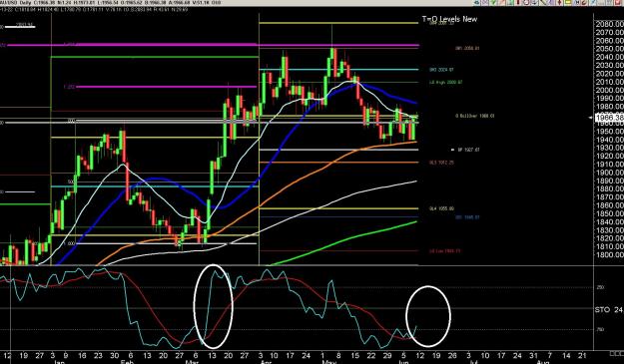The width and height of the screenshot is (624, 364).
Task: Click the 1800.00 price axis label
Action: [x=609, y=255]
